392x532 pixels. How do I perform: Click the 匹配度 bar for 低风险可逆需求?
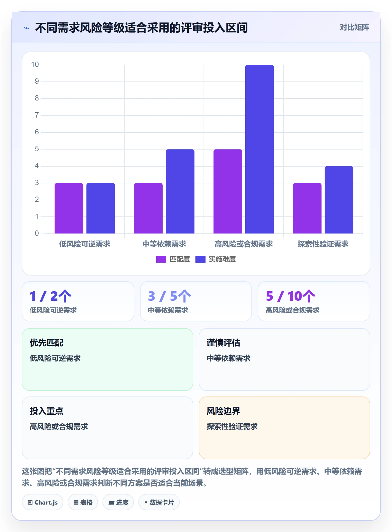pyautogui.click(x=69, y=208)
